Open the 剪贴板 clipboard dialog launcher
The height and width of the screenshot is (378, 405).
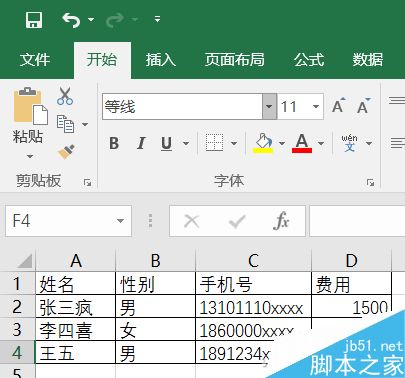click(x=88, y=182)
